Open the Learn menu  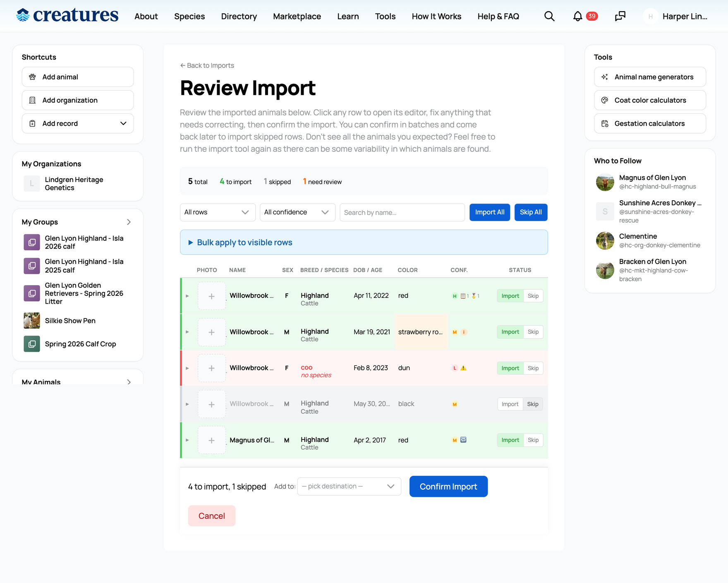(348, 17)
